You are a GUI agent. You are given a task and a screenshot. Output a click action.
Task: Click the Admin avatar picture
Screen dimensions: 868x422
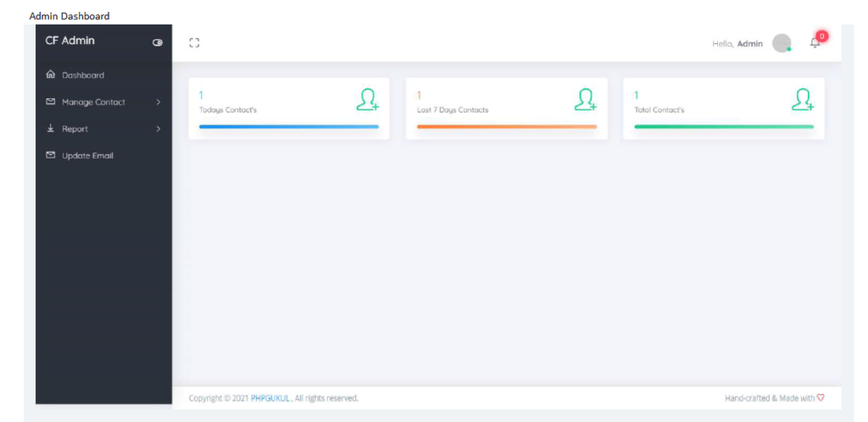(x=782, y=43)
